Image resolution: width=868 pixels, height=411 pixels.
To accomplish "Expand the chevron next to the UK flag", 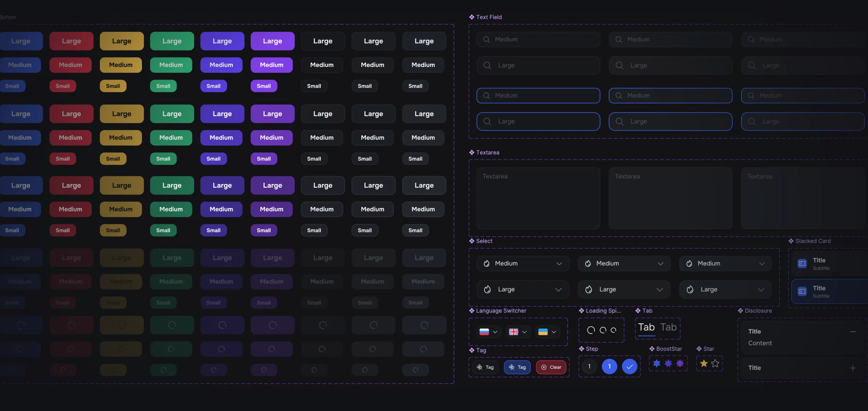I will pyautogui.click(x=524, y=332).
